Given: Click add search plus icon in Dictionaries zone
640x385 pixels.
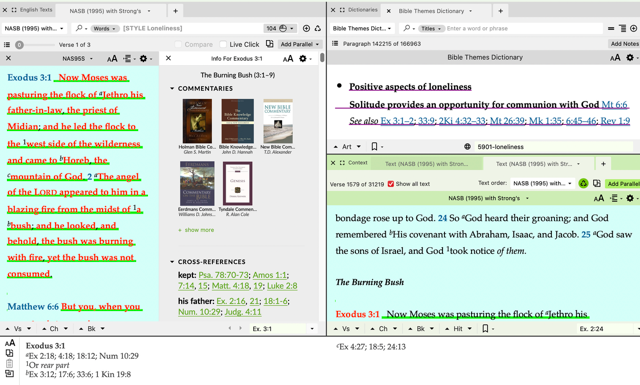Looking at the screenshot, I should pos(633,28).
